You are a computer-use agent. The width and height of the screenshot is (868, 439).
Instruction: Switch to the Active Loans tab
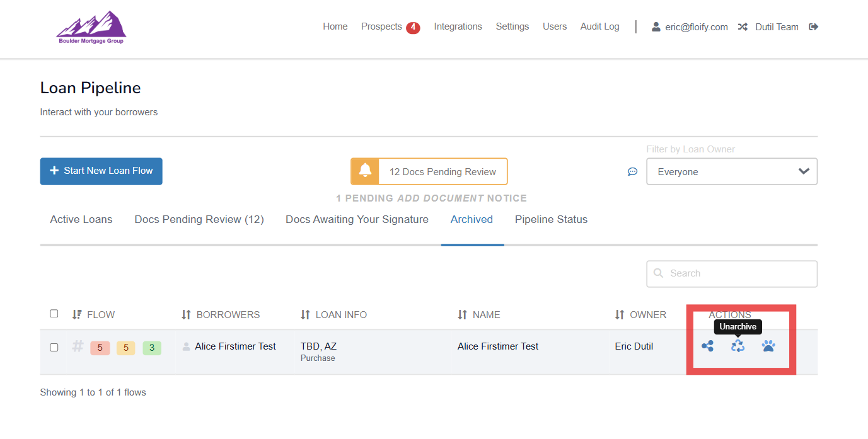[x=81, y=220]
